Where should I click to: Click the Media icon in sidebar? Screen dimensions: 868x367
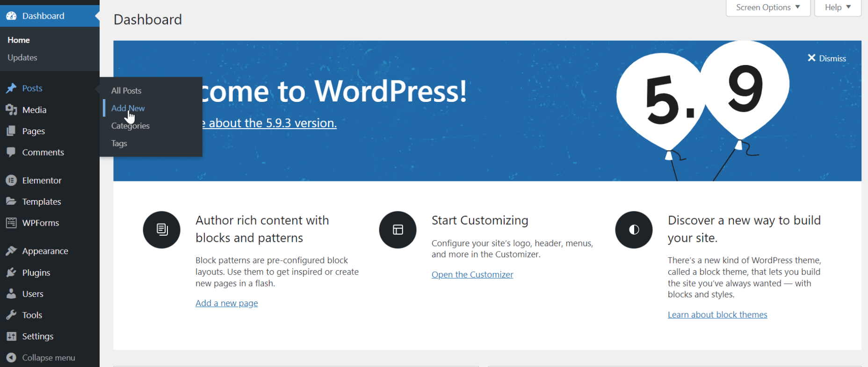(11, 110)
